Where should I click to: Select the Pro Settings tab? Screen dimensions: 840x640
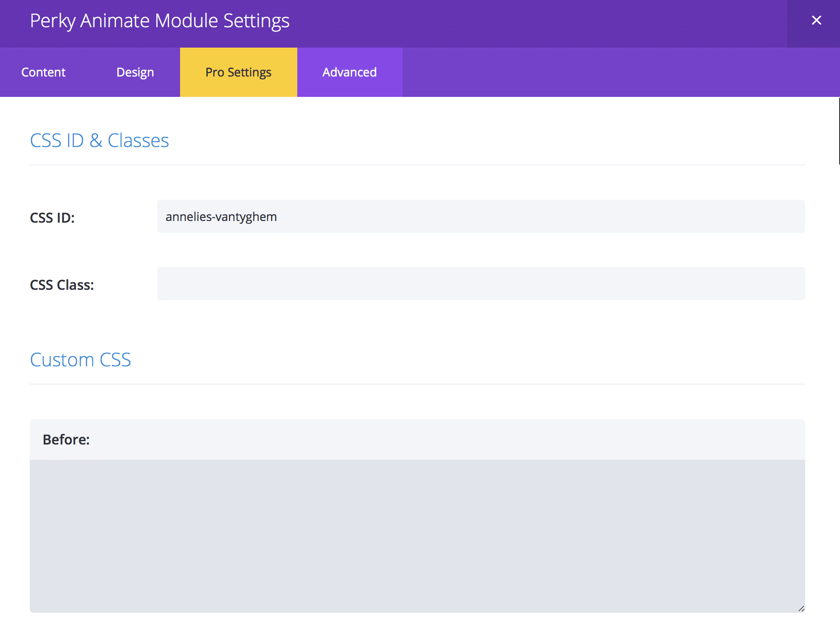[238, 72]
